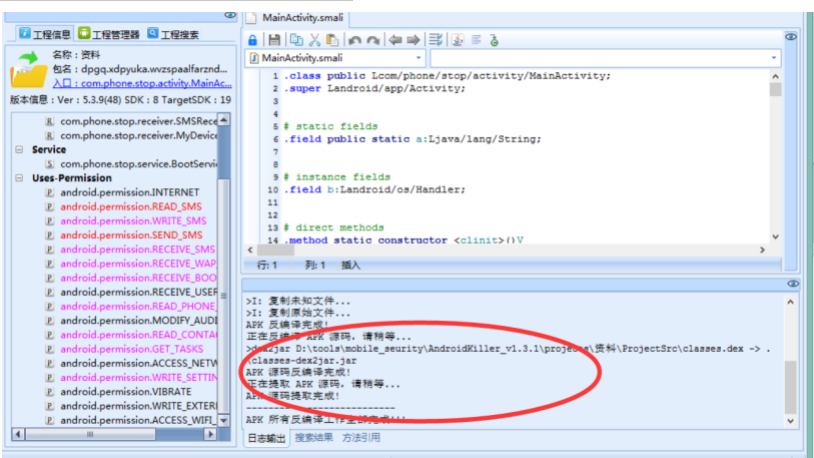Click the blue lock icon in editor toolbar

[252, 40]
